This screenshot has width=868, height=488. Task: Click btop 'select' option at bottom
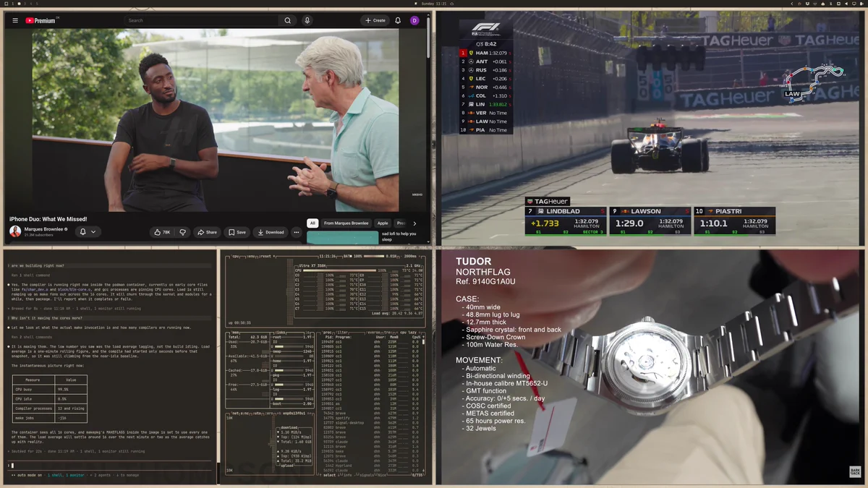(x=329, y=475)
